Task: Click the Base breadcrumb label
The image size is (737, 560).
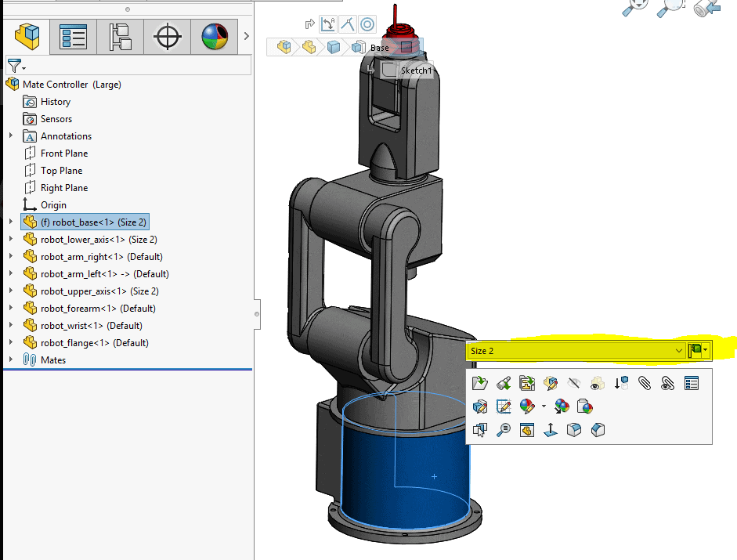Action: tap(380, 48)
